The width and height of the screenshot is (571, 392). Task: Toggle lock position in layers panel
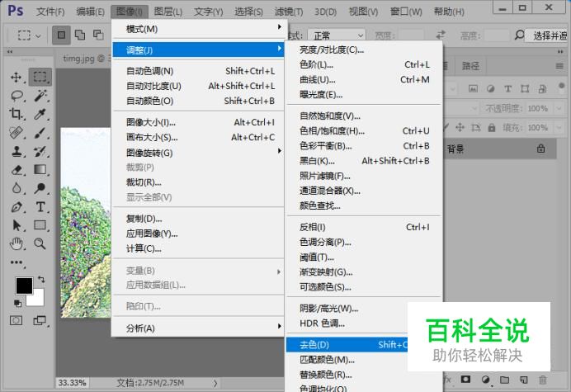460,128
